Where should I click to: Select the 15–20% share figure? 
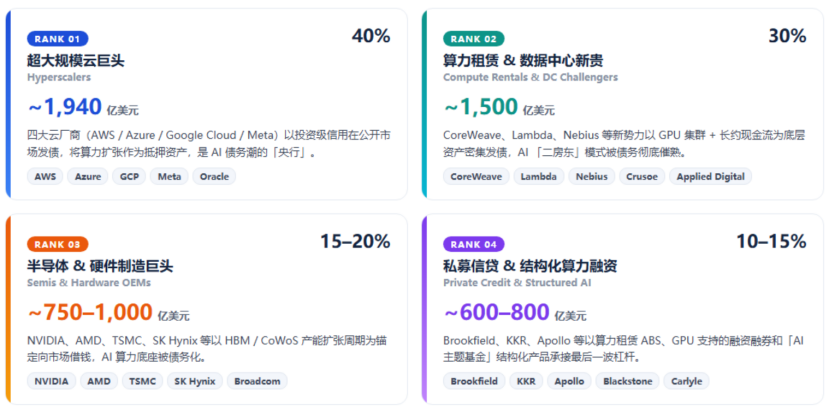355,241
